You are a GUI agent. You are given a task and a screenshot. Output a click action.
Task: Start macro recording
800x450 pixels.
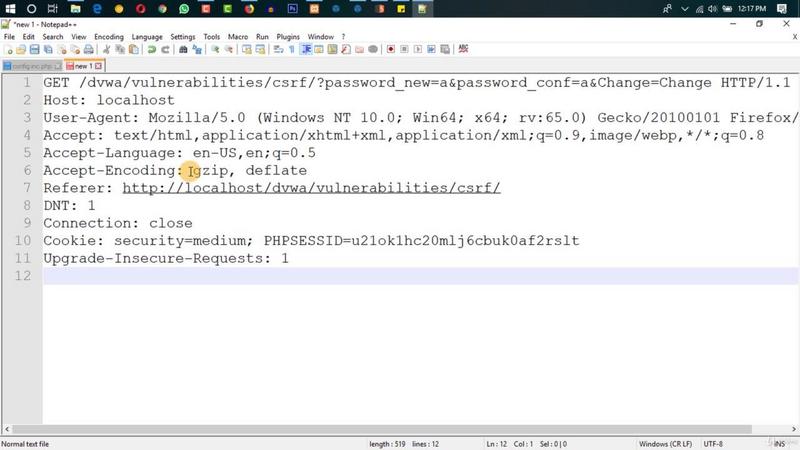[x=391, y=49]
